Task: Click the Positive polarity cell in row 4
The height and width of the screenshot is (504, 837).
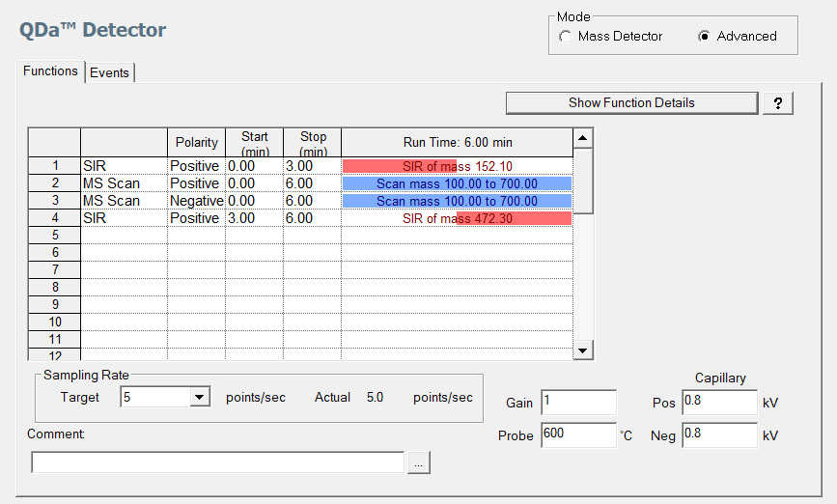Action: pyautogui.click(x=196, y=218)
